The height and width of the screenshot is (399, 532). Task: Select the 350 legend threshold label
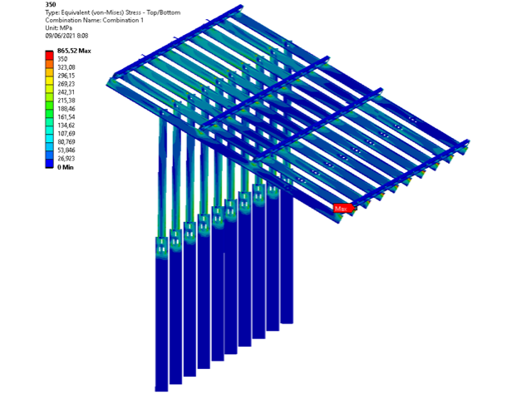point(62,59)
